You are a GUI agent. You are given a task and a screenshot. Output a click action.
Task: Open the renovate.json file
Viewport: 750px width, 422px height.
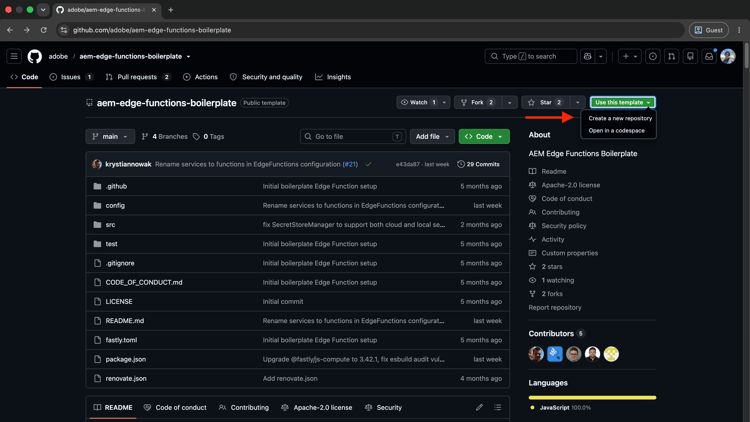(126, 378)
